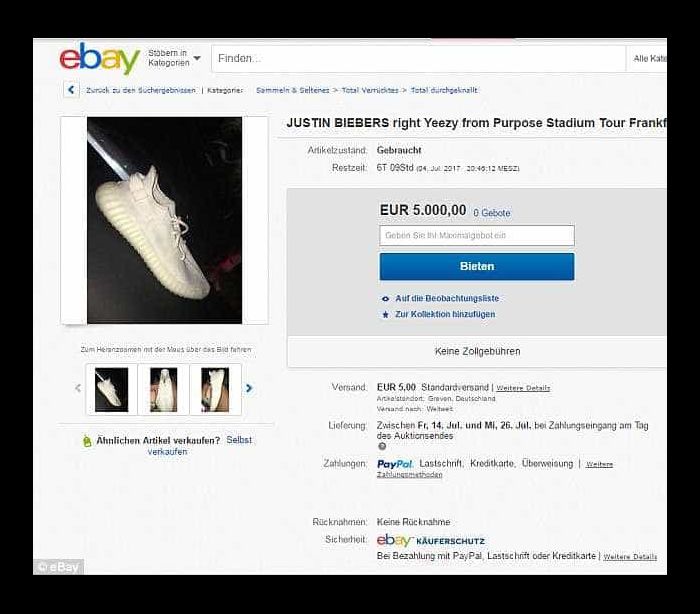Click Zurück zu den Suchergebnissen link
Viewport: 700px width, 614px height.
coord(141,90)
